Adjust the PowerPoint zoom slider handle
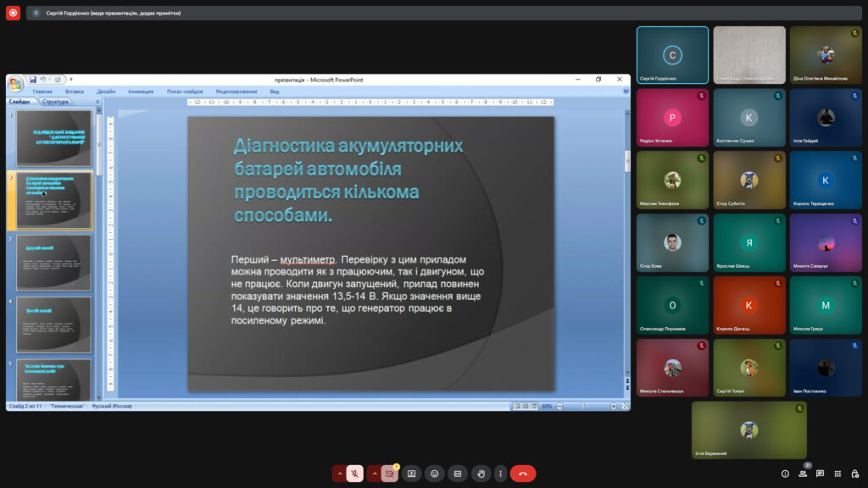 point(582,406)
